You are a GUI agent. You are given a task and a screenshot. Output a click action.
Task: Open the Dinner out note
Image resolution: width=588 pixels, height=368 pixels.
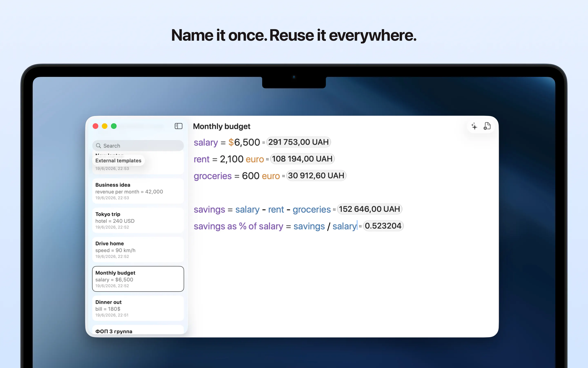point(138,308)
